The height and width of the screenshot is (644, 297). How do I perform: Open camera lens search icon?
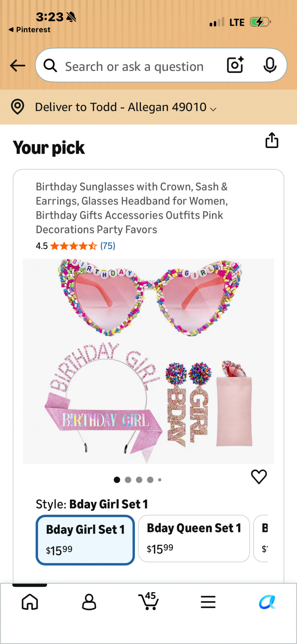(x=235, y=65)
